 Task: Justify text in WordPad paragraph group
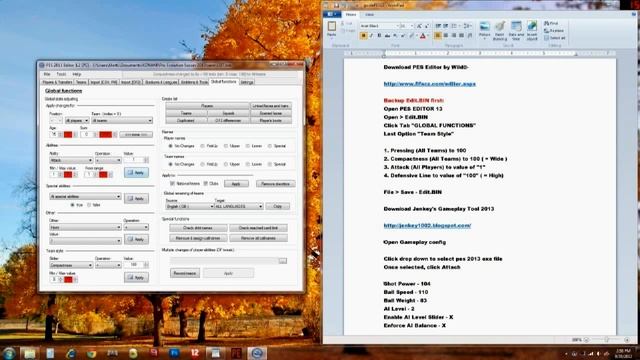tap(462, 36)
